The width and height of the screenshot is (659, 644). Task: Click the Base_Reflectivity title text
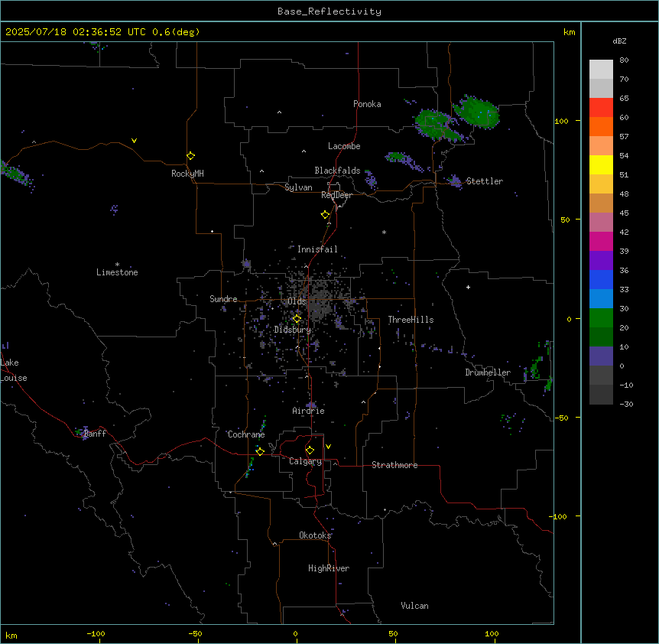point(329,11)
